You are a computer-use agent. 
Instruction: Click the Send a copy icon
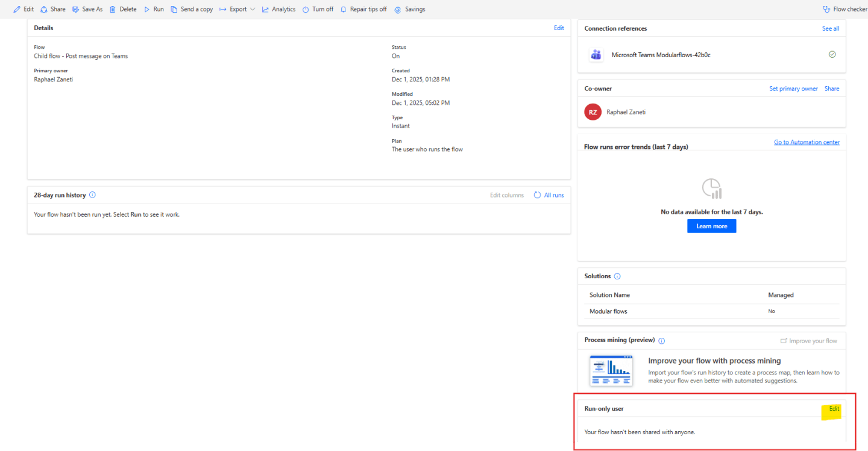coord(174,9)
